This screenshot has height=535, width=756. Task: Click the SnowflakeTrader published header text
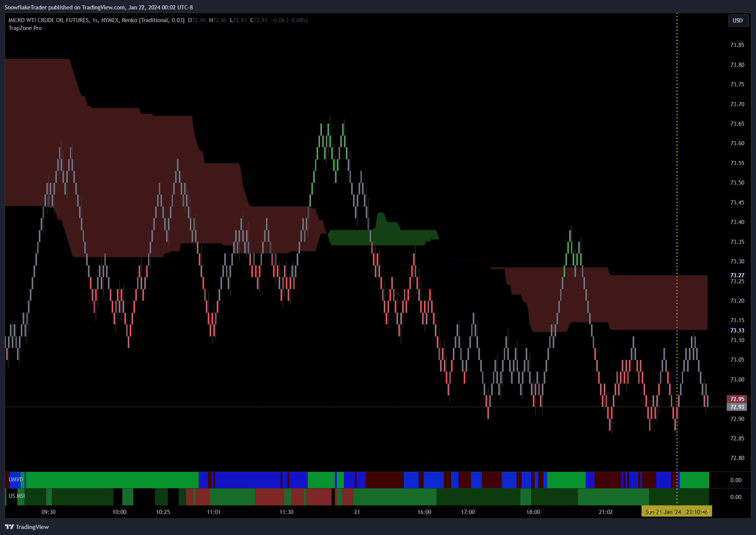click(99, 7)
